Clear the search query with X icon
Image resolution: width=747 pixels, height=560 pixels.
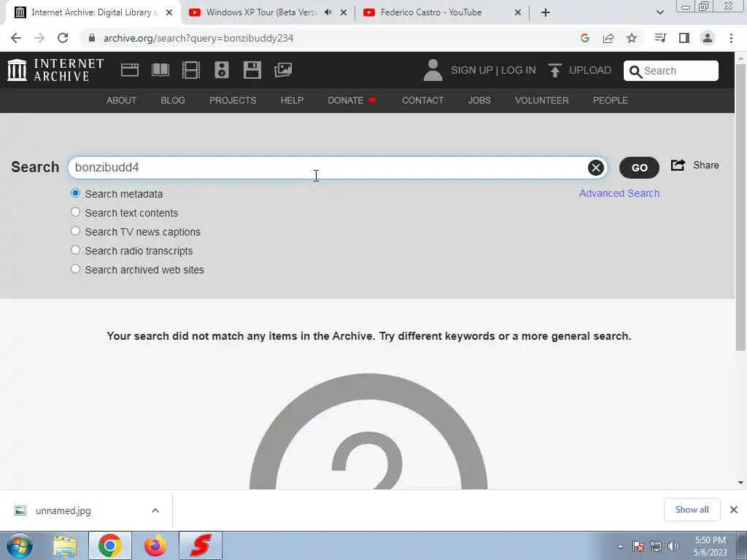point(595,168)
